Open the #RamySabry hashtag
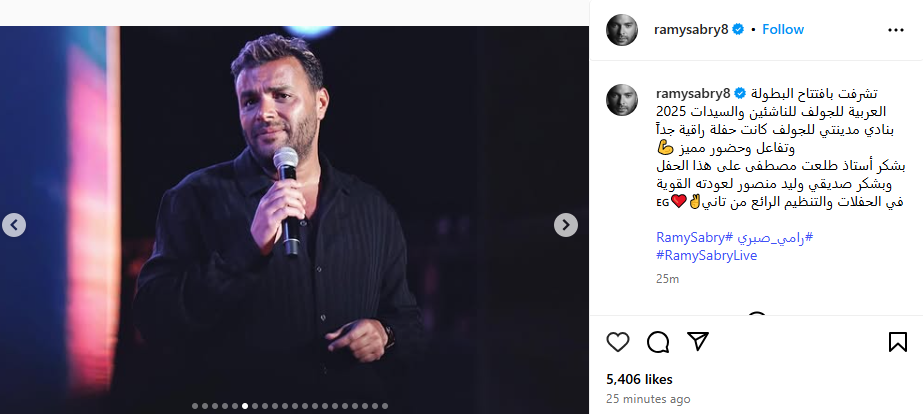This screenshot has width=923, height=414. pyautogui.click(x=695, y=238)
